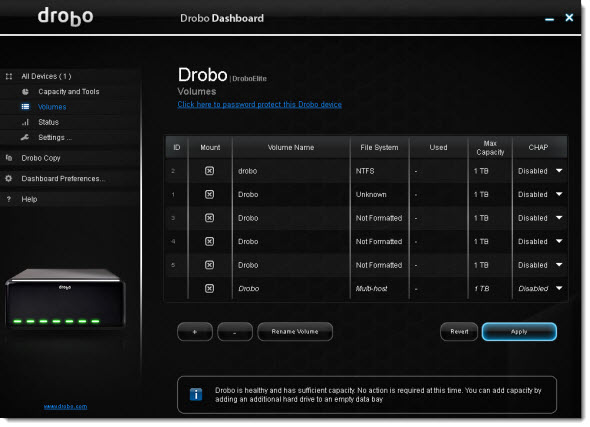The width and height of the screenshot is (590, 427).
Task: Click the Drobo device image thumbnail
Action: 65,298
